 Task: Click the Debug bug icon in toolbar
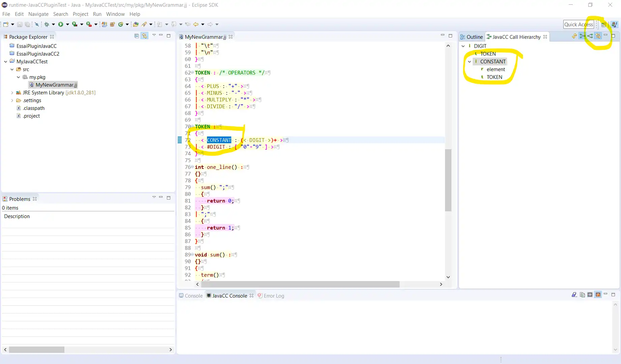click(47, 24)
